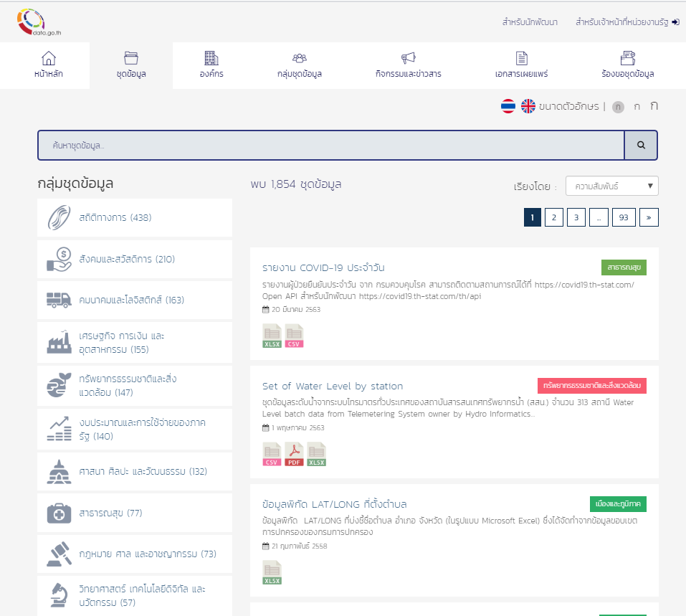Click the data.go.th logo
Viewport: 686px width, 616px height.
point(40,22)
